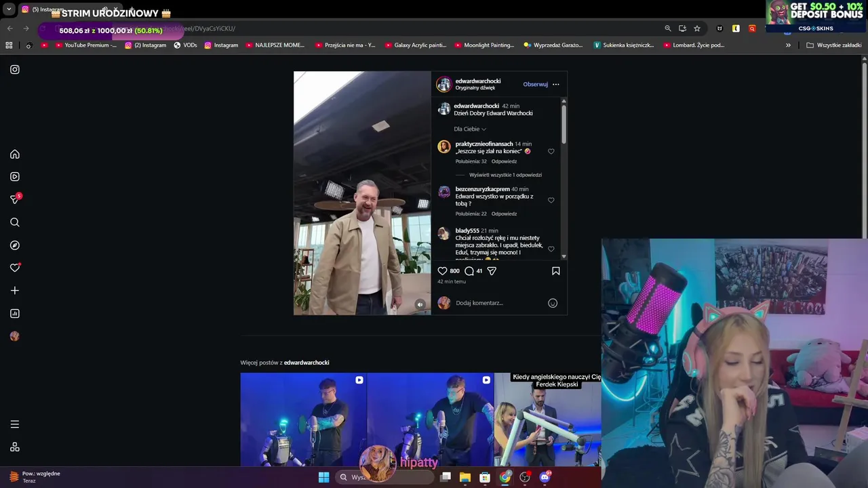Open edwardwarchocki profile from post header

click(x=478, y=81)
